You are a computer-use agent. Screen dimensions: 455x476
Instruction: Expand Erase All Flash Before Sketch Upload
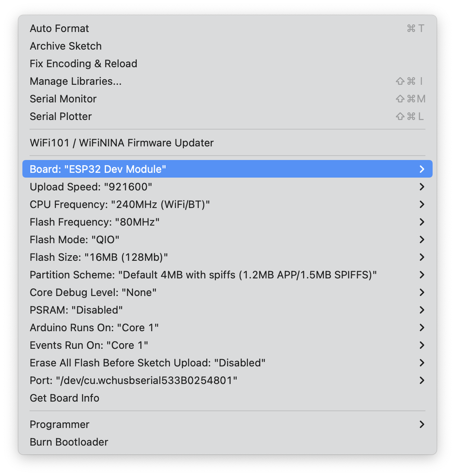(x=148, y=363)
